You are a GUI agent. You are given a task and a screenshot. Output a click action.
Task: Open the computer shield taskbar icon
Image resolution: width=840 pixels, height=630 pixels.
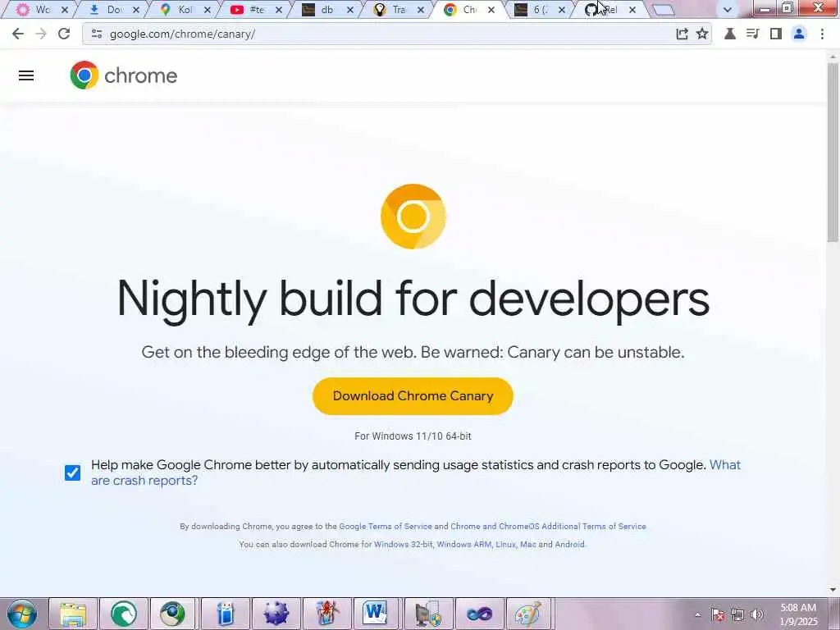[x=428, y=614]
